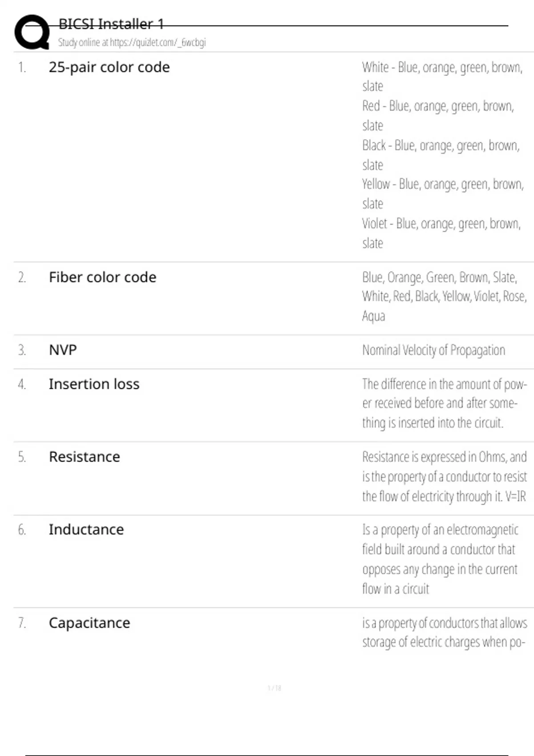Screen dimensions: 534x756
Task: Select the Capacitance term heading
Action: 89,623
